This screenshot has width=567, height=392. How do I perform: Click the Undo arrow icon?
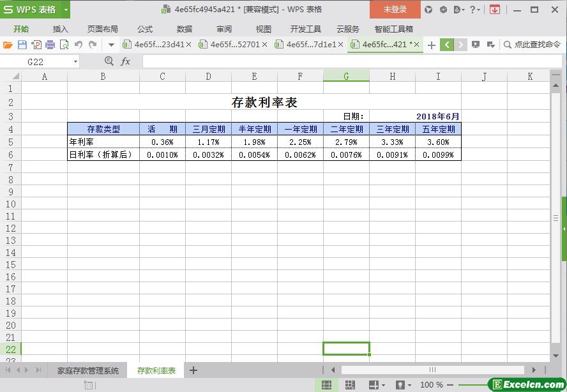[79, 45]
